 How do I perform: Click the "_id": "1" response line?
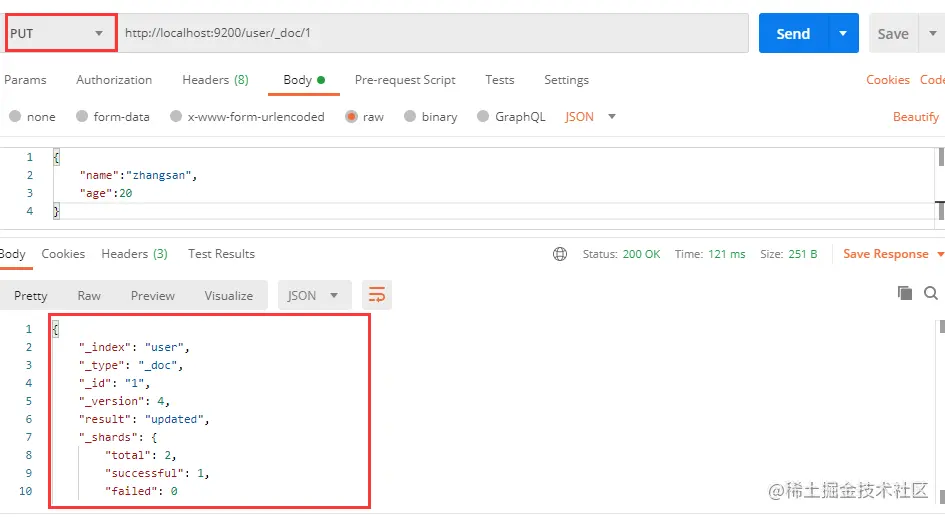click(114, 383)
